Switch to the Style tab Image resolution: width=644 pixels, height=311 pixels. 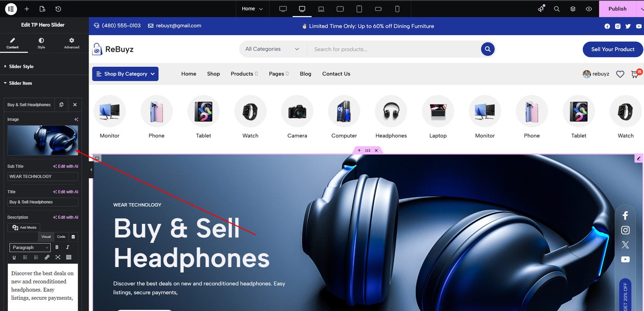tap(41, 43)
